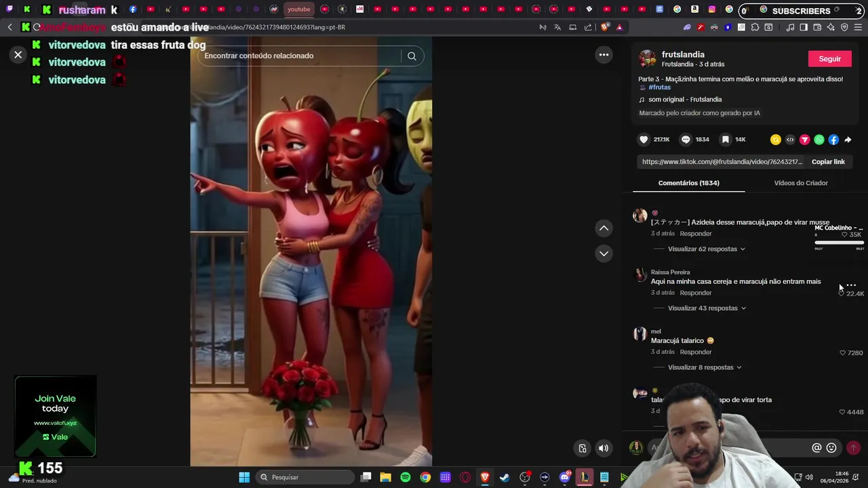Get the embed code icon
The width and height of the screenshot is (868, 488).
coord(790,140)
